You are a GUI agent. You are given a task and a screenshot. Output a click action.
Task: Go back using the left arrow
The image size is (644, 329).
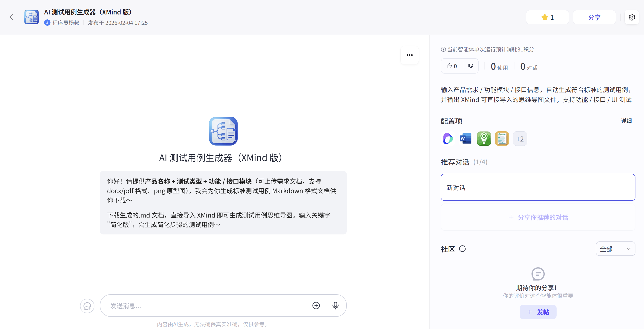pyautogui.click(x=11, y=17)
